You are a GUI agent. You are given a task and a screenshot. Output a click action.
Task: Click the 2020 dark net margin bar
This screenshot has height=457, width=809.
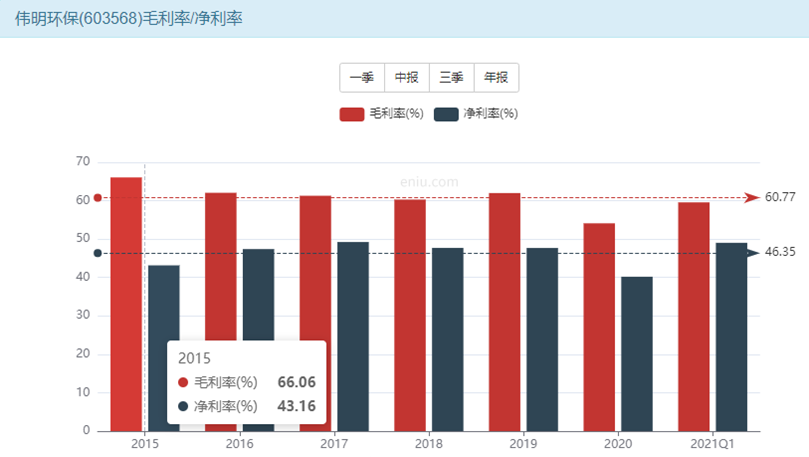click(637, 354)
